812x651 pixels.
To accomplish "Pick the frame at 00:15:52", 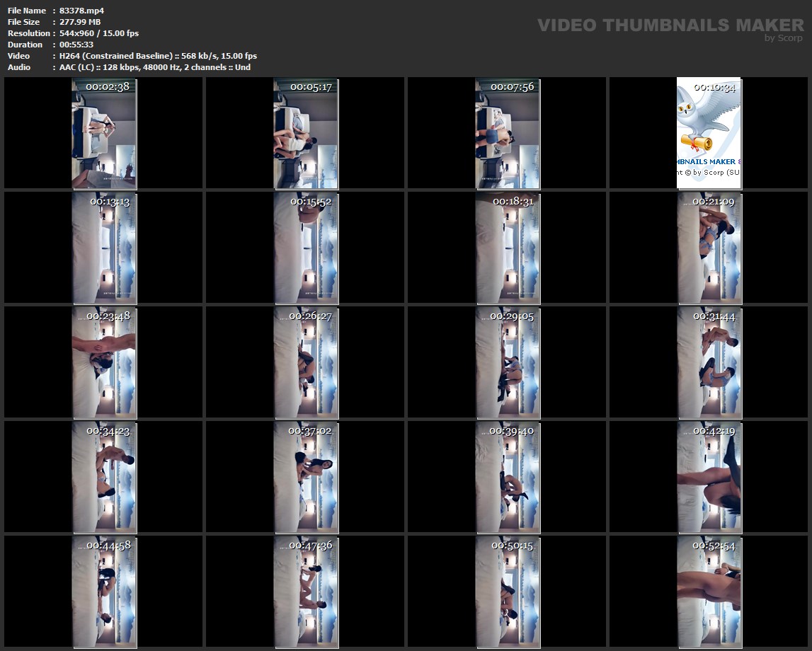I will (306, 248).
